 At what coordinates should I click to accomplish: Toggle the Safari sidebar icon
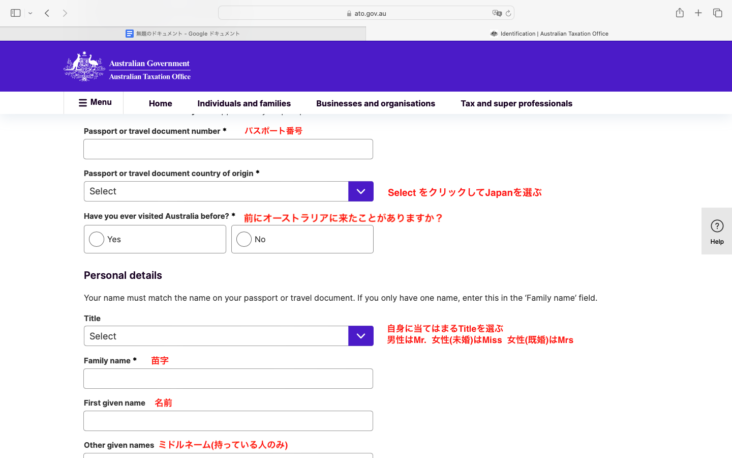[x=15, y=13]
